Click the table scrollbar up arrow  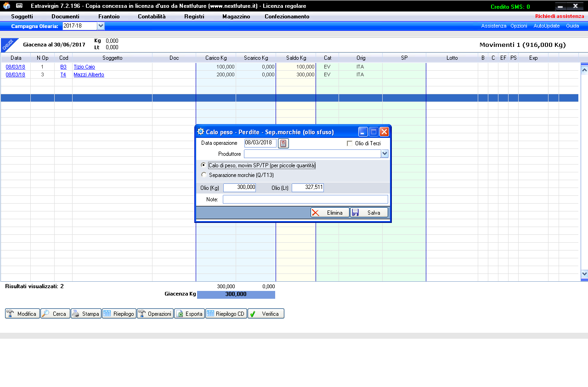[584, 70]
